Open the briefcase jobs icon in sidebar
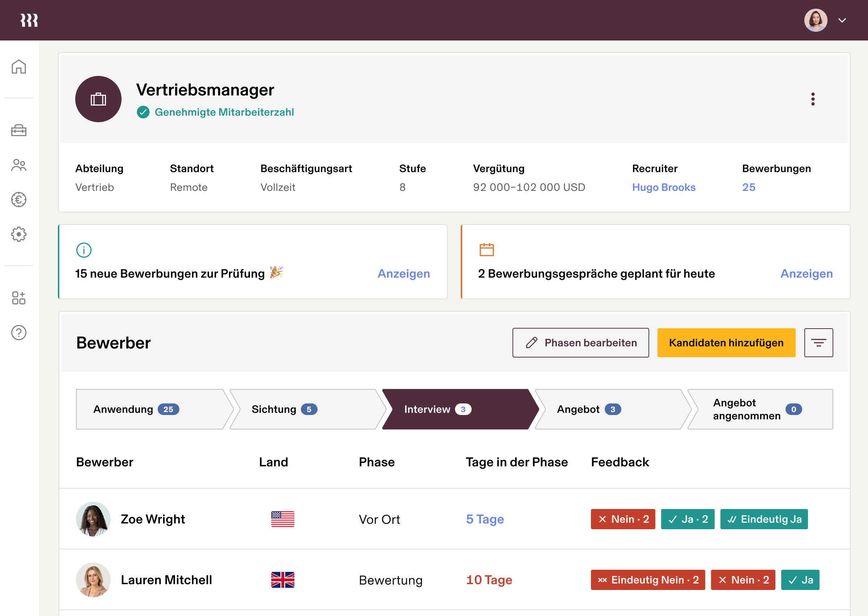Image resolution: width=868 pixels, height=616 pixels. pos(18,131)
